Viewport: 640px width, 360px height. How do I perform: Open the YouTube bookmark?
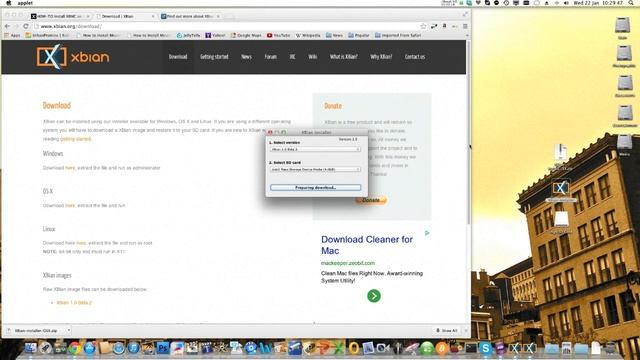coord(278,36)
